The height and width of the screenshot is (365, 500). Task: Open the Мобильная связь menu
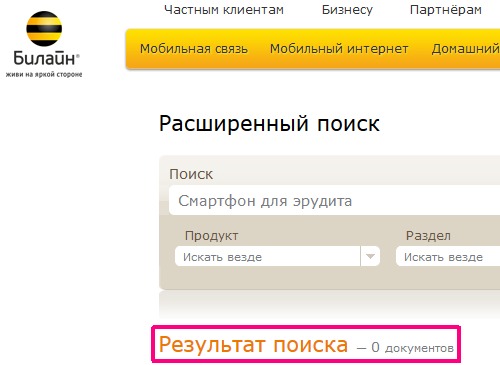194,49
